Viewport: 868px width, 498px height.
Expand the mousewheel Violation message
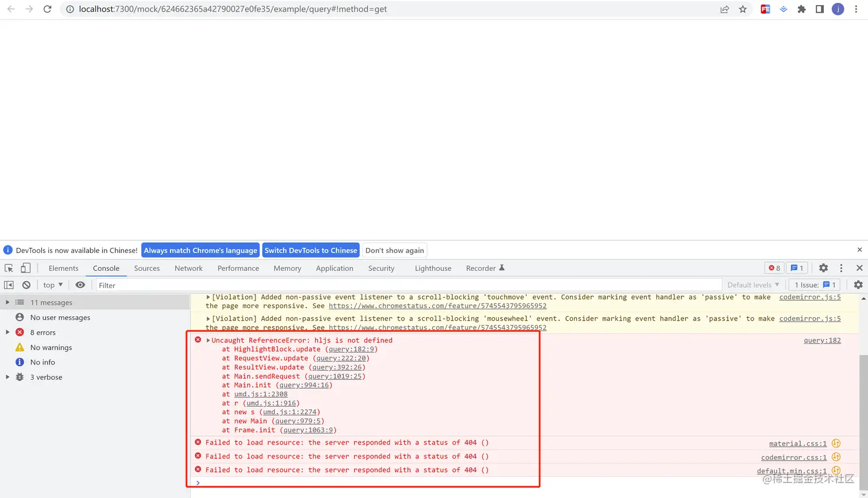point(208,318)
